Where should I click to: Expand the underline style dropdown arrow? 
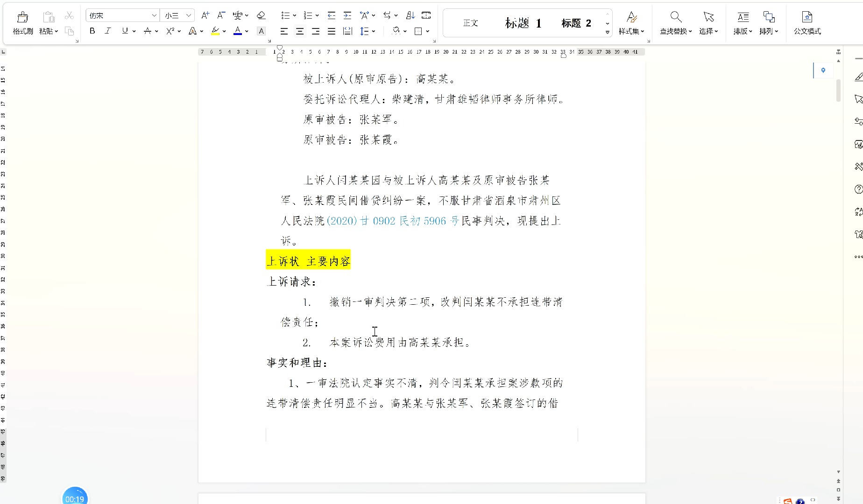tap(134, 31)
